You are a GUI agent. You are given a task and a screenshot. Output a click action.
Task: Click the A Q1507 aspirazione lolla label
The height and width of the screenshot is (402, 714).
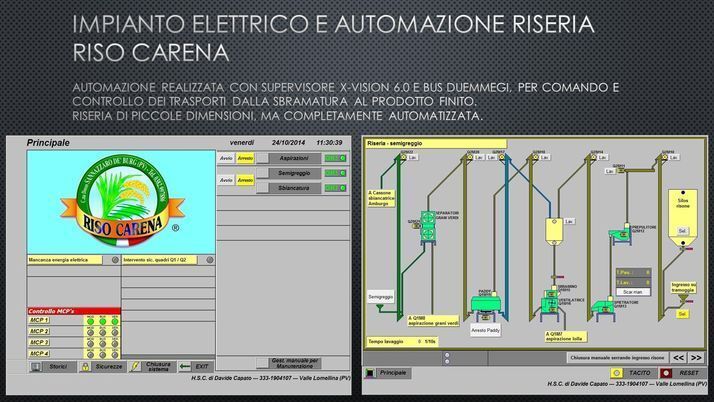point(566,336)
